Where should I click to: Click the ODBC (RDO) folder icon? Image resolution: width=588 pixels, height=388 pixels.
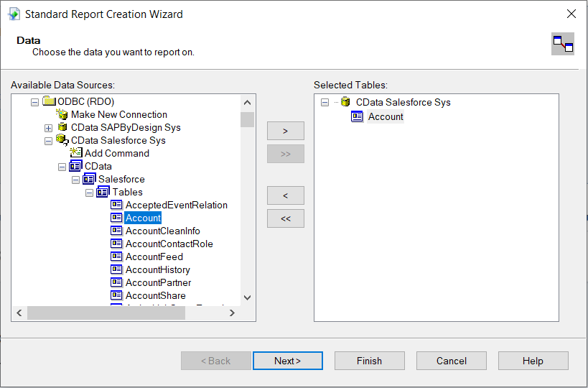(49, 101)
